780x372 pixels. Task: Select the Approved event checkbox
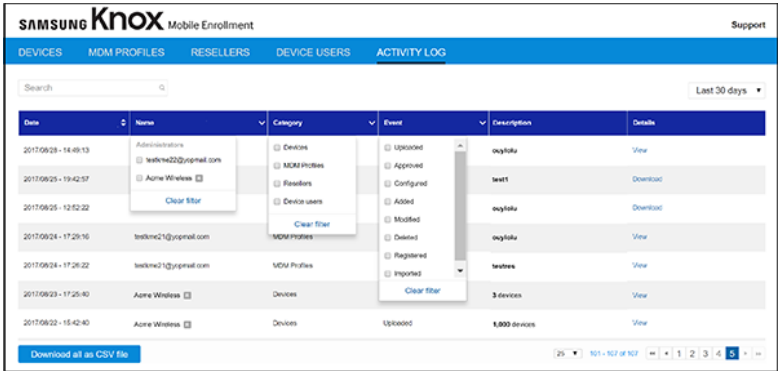(x=388, y=166)
